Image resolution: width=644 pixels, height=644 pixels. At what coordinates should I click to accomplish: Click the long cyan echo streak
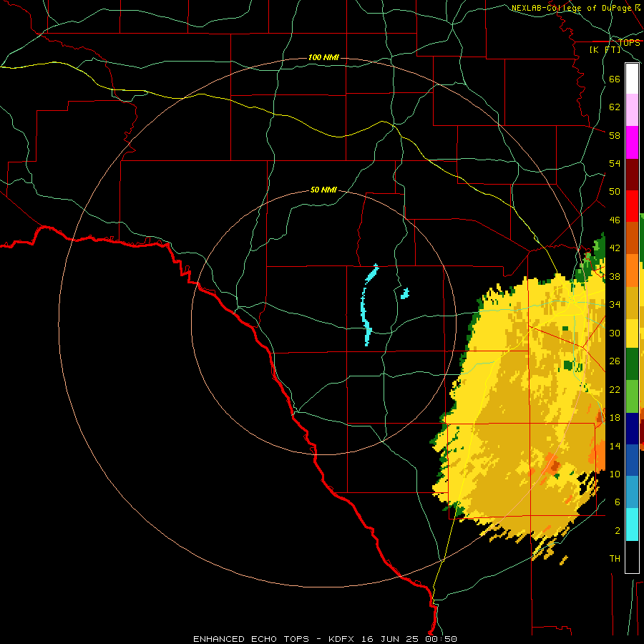[x=364, y=307]
